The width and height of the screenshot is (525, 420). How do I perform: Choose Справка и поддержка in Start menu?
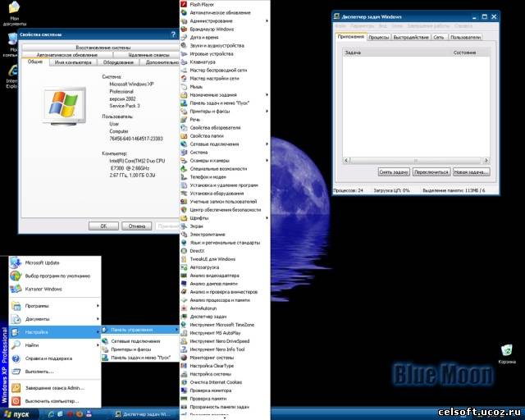(55, 358)
